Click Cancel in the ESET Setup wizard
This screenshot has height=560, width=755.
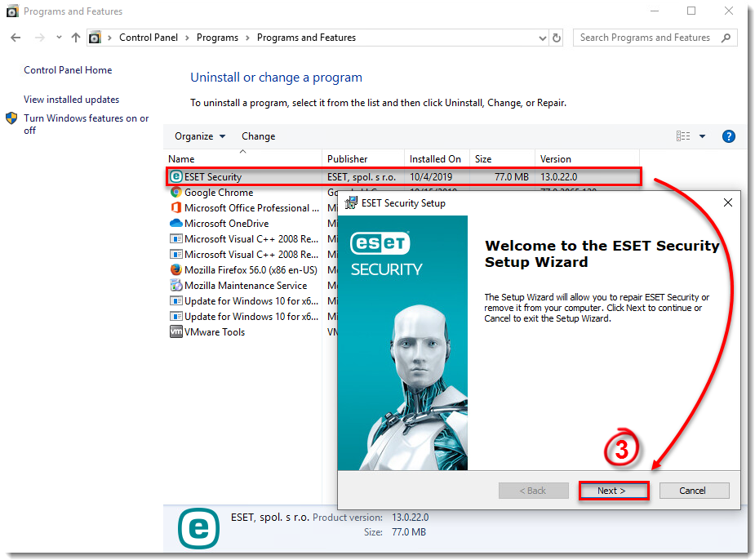click(x=694, y=491)
